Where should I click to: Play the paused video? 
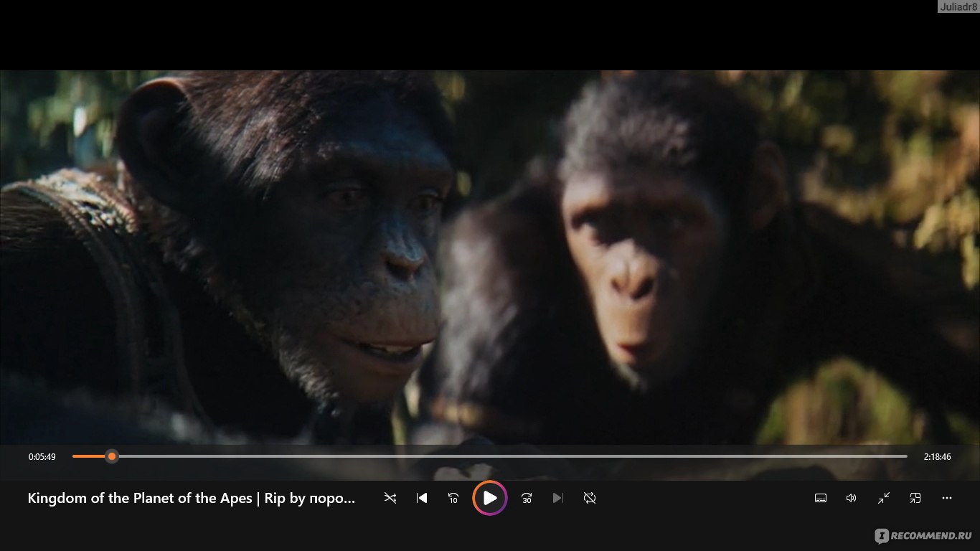490,498
